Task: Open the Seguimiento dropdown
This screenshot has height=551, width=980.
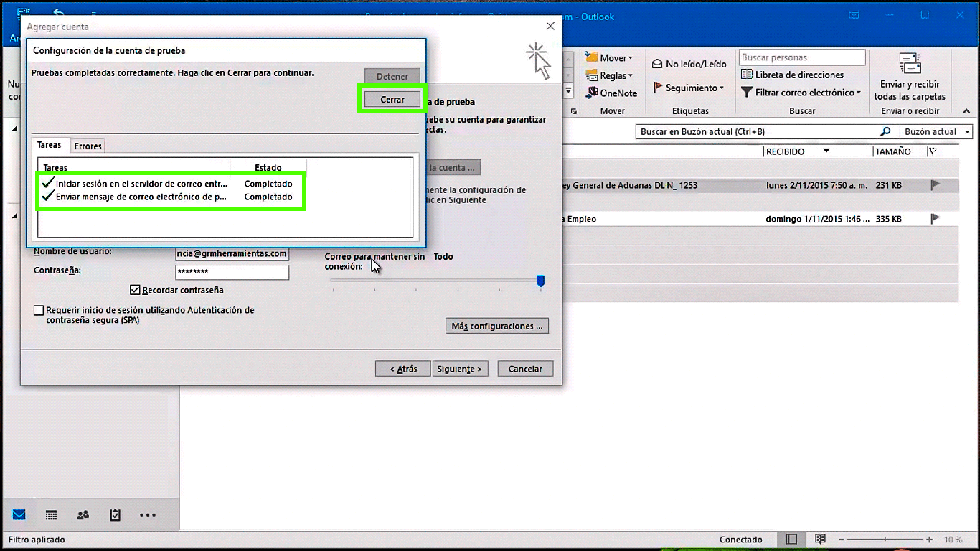Action: click(x=689, y=88)
